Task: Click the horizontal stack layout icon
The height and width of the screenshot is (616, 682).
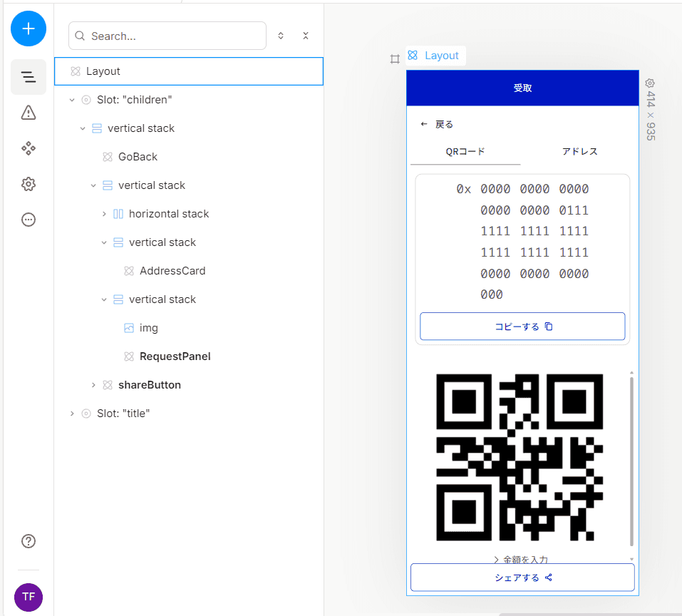Action: [x=118, y=214]
